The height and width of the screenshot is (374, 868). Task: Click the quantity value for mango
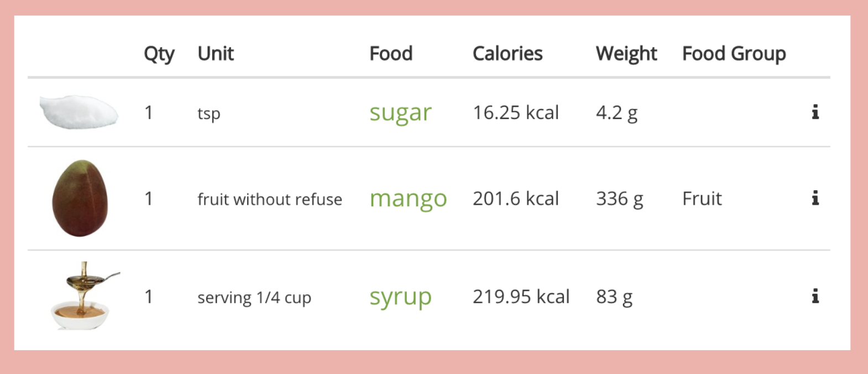148,199
